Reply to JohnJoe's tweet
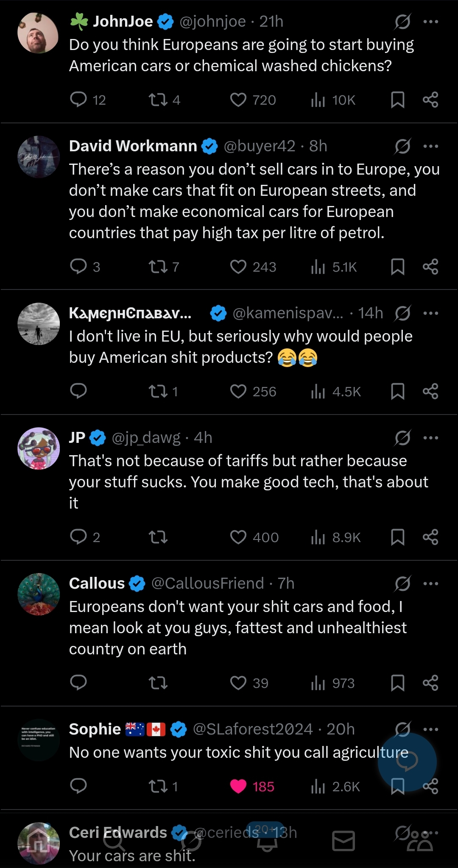Image resolution: width=458 pixels, height=868 pixels. click(78, 100)
